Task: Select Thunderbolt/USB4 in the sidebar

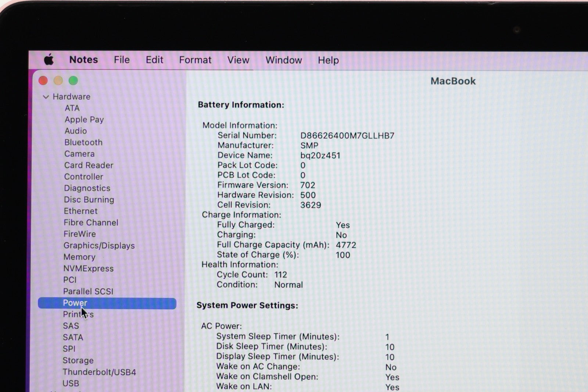Action: [99, 372]
